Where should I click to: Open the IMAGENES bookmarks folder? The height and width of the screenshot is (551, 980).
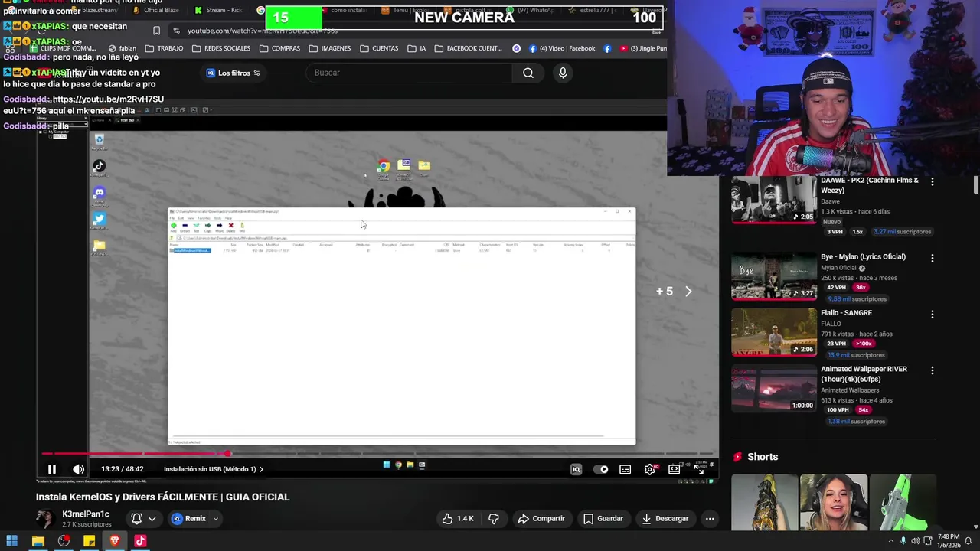tap(329, 48)
